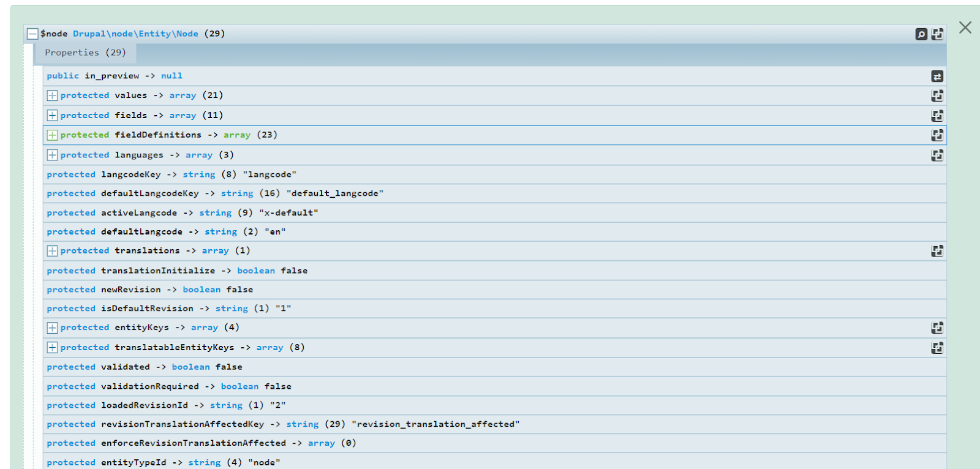Click access path icon for in_preview row

point(937,76)
